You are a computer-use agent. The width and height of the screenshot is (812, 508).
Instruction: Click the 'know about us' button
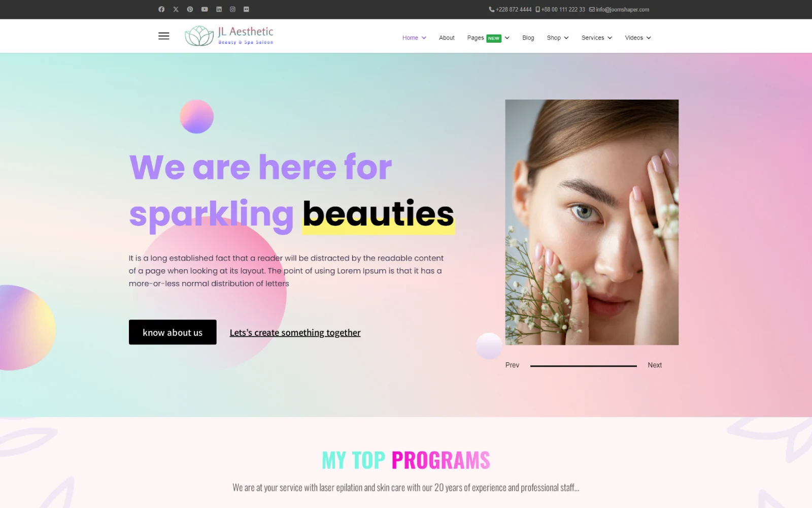click(x=173, y=332)
